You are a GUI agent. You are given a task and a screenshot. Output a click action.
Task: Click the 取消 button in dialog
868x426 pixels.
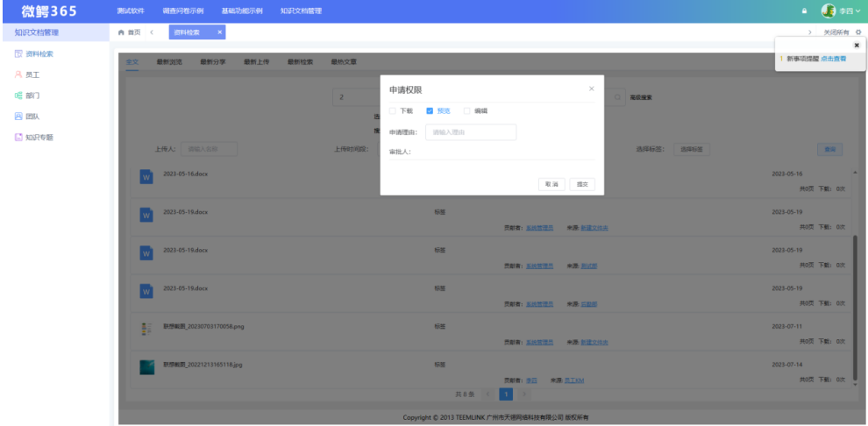pos(551,184)
